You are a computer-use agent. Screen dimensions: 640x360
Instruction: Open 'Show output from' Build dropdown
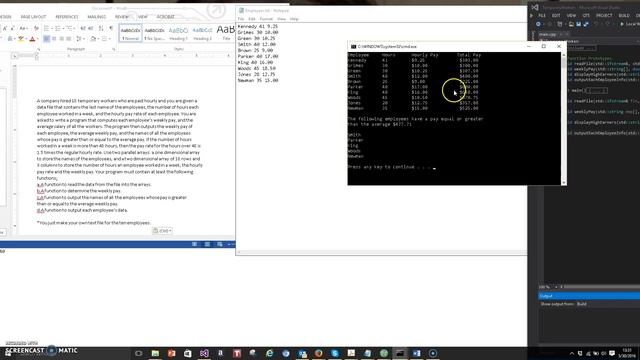(x=582, y=304)
